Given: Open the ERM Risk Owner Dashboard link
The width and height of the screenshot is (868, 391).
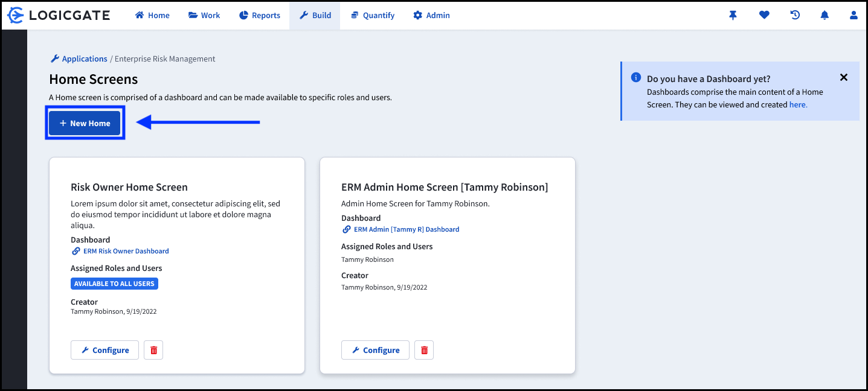Looking at the screenshot, I should 126,251.
